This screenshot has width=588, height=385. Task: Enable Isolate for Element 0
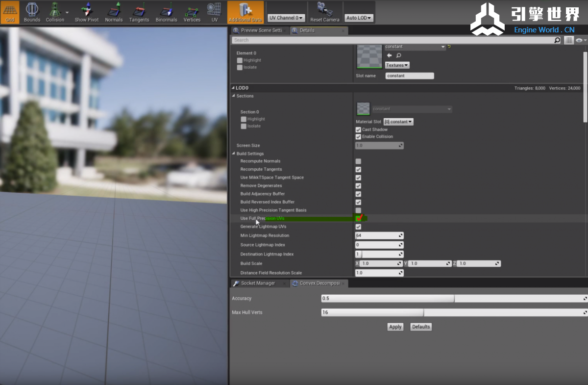[240, 67]
